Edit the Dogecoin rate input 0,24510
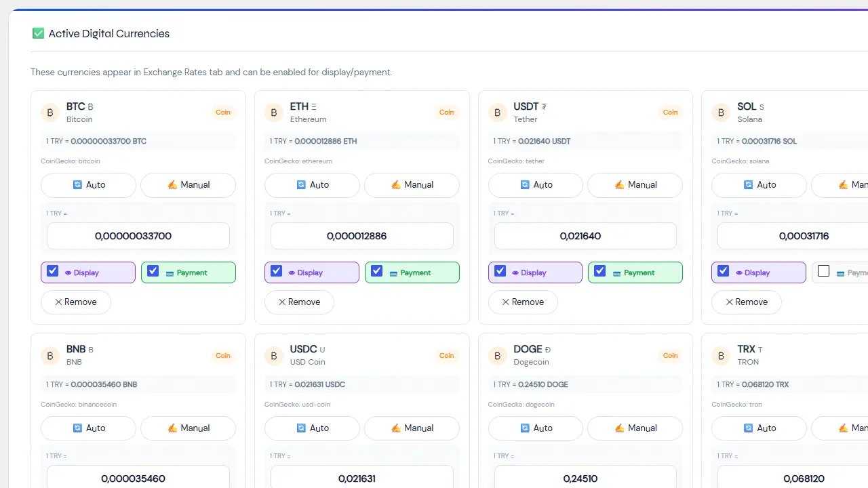868x488 pixels. (585, 477)
